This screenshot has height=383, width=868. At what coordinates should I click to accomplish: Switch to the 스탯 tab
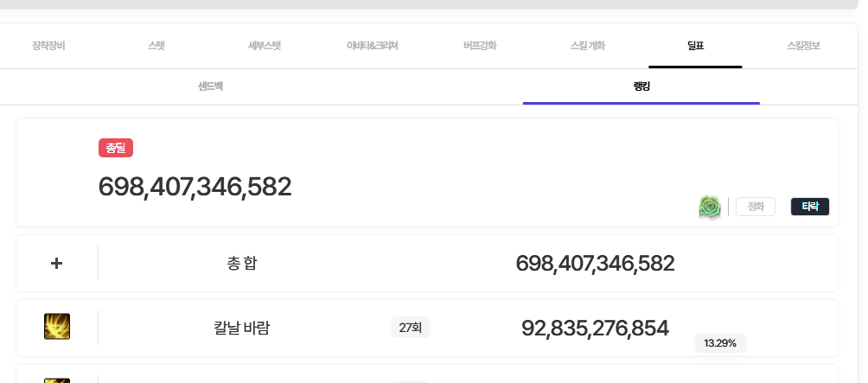point(156,45)
